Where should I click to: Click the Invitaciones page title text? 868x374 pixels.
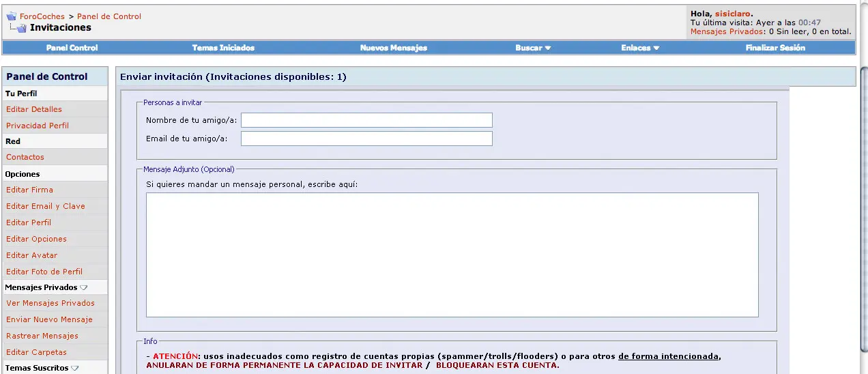pyautogui.click(x=61, y=28)
